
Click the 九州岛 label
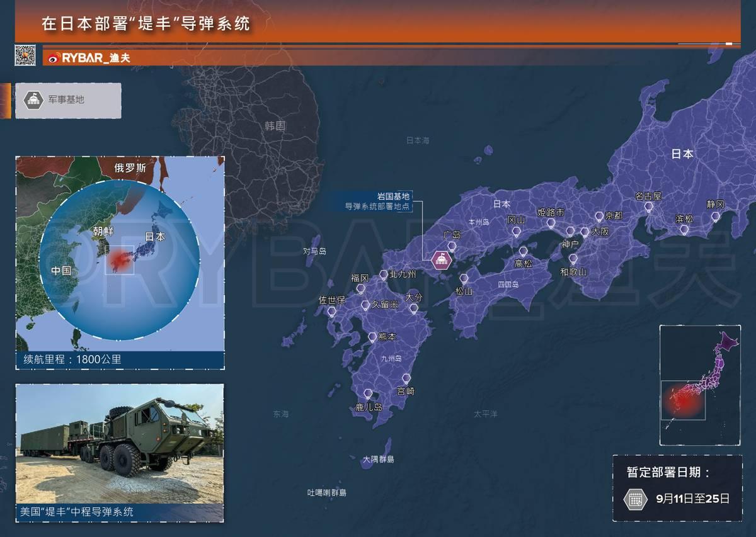pos(391,359)
